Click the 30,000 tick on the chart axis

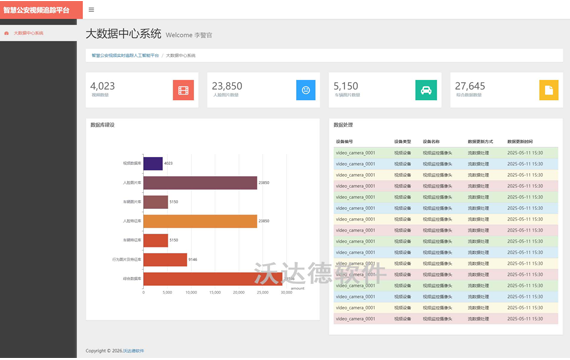[x=286, y=292]
